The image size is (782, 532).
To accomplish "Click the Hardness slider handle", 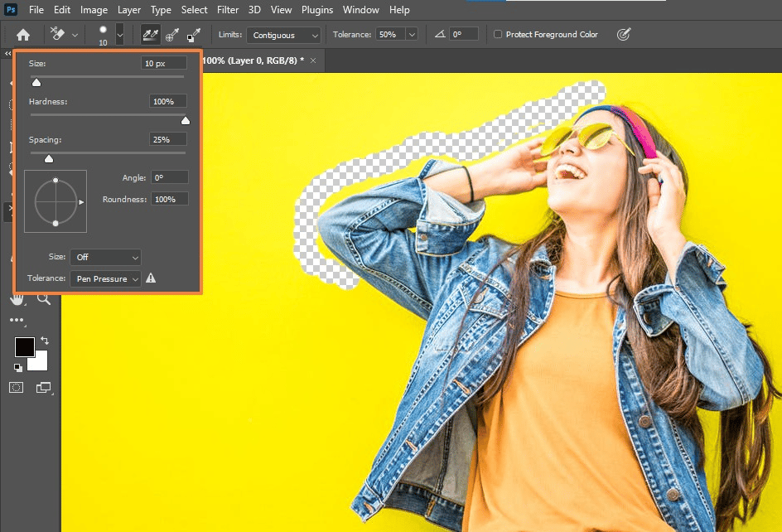I will [x=185, y=120].
